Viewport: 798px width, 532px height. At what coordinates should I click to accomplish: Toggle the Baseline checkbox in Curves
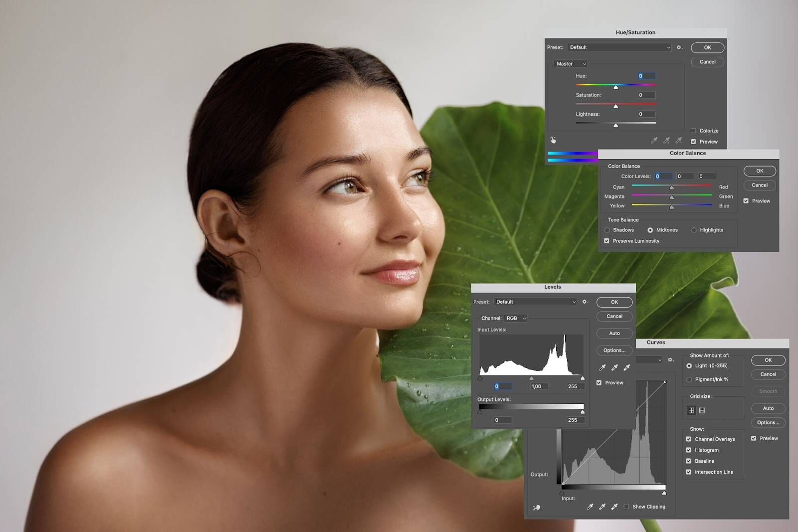(x=689, y=461)
